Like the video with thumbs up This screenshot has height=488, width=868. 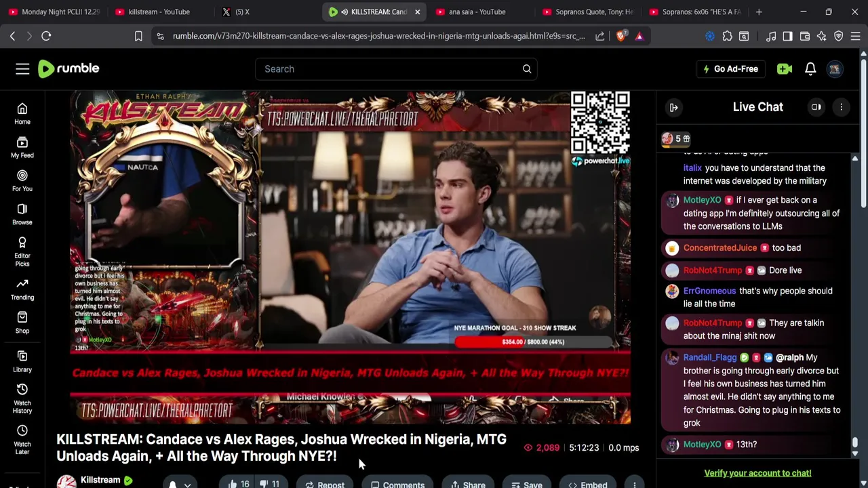[x=238, y=483]
